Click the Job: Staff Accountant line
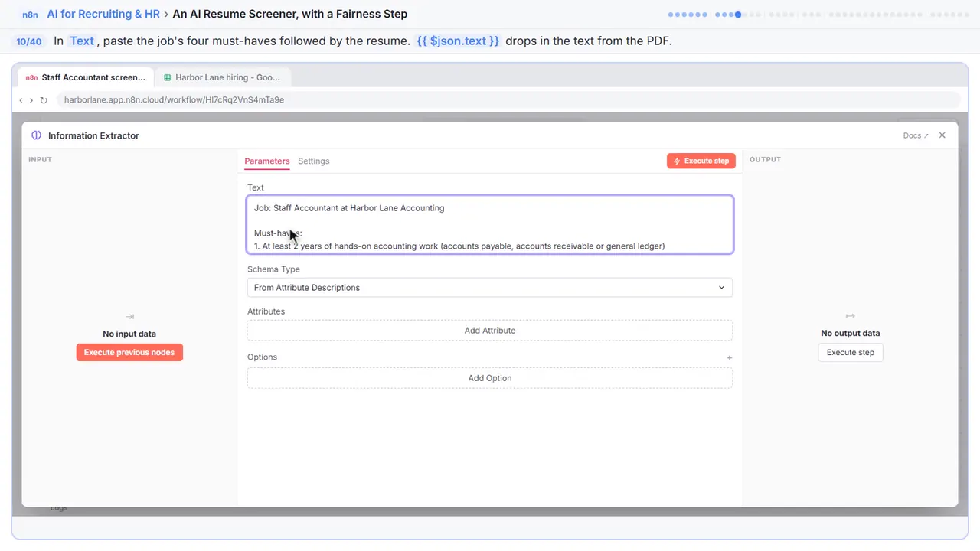Viewport: 980px width, 551px height. pyautogui.click(x=349, y=208)
